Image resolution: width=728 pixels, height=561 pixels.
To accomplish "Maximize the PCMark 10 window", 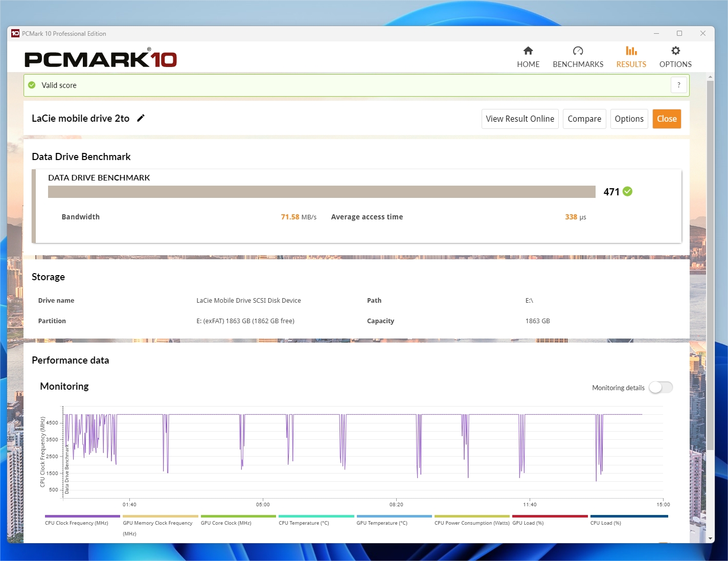I will pyautogui.click(x=679, y=33).
